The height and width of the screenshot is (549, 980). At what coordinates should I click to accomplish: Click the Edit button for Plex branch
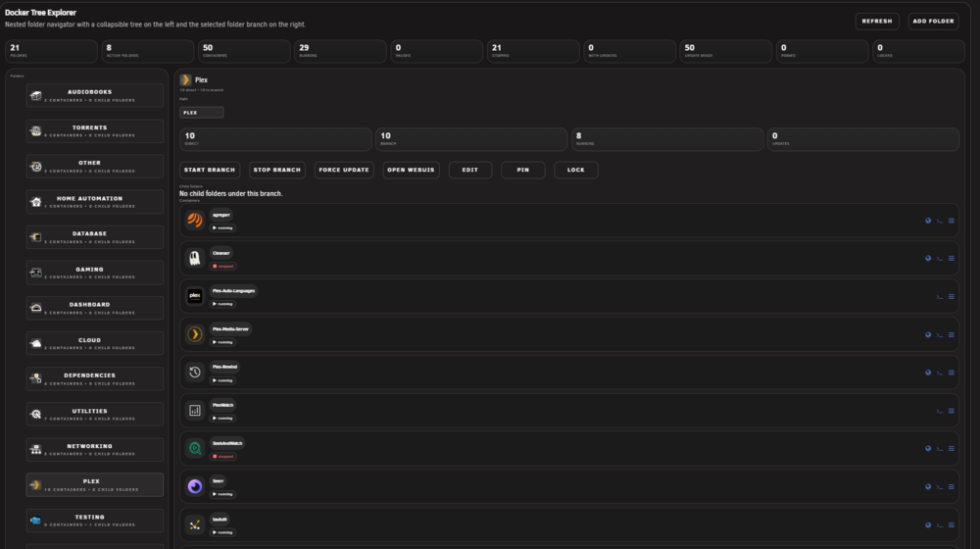[470, 170]
